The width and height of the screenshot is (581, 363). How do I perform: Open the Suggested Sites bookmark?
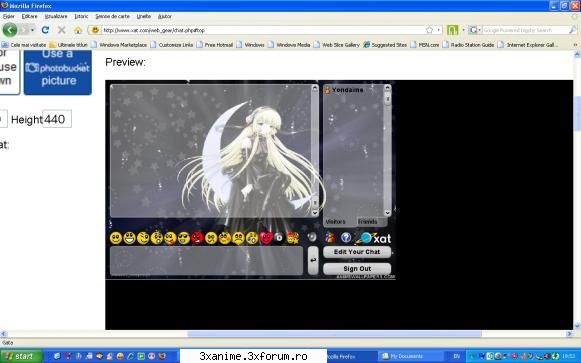[385, 45]
